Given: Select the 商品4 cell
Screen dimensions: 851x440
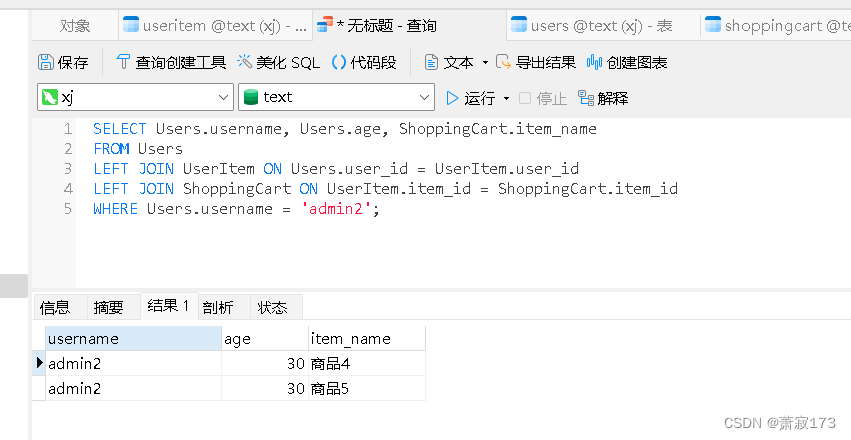Looking at the screenshot, I should point(367,364).
